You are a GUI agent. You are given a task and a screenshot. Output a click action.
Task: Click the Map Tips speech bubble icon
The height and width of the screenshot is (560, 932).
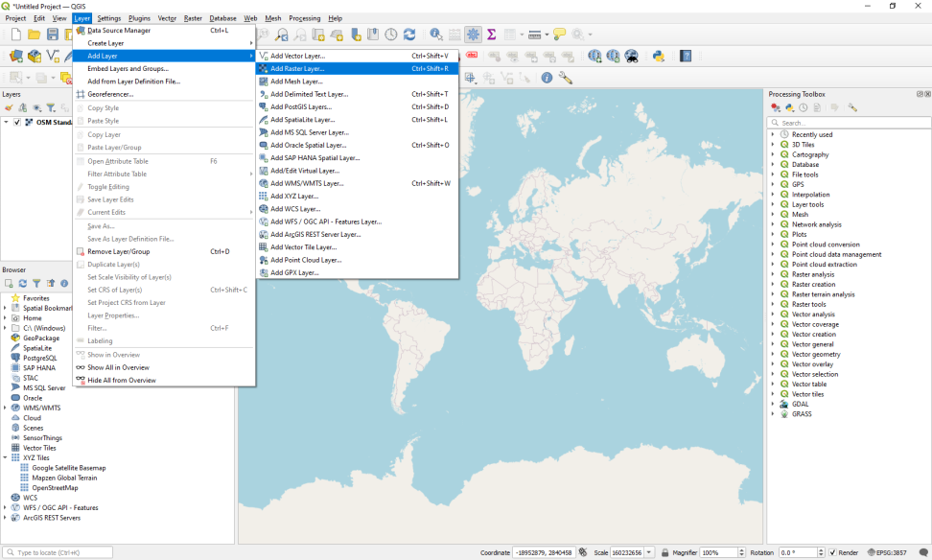[x=559, y=35]
